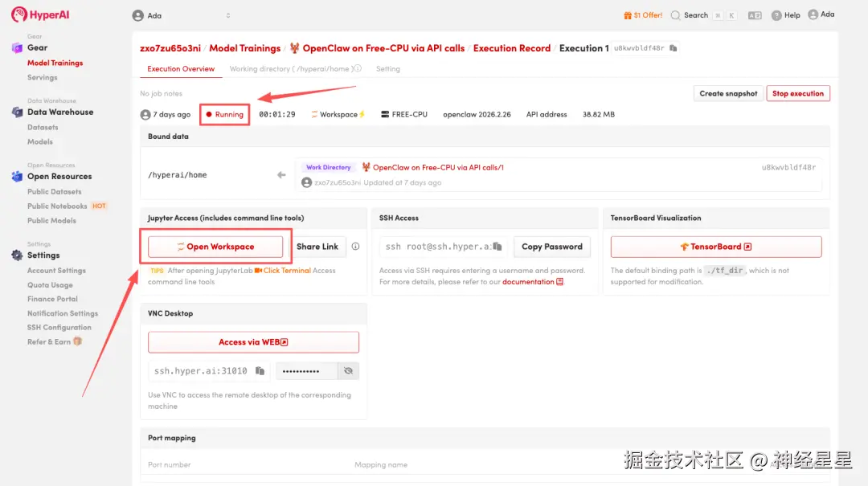Open OpenClaw on Free-CPU via API calls/1

[x=432, y=167]
